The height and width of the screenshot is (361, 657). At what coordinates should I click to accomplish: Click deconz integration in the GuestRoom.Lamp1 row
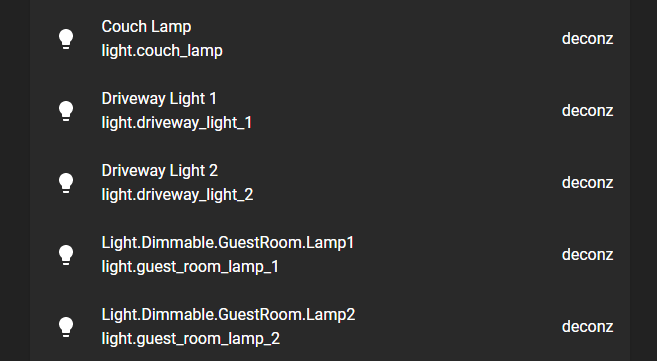tap(587, 255)
